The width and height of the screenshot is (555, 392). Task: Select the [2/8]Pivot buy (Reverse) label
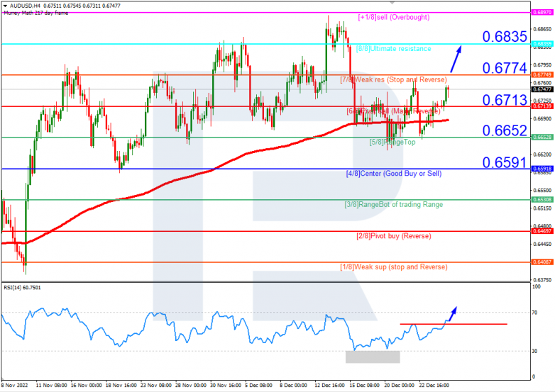(x=393, y=235)
